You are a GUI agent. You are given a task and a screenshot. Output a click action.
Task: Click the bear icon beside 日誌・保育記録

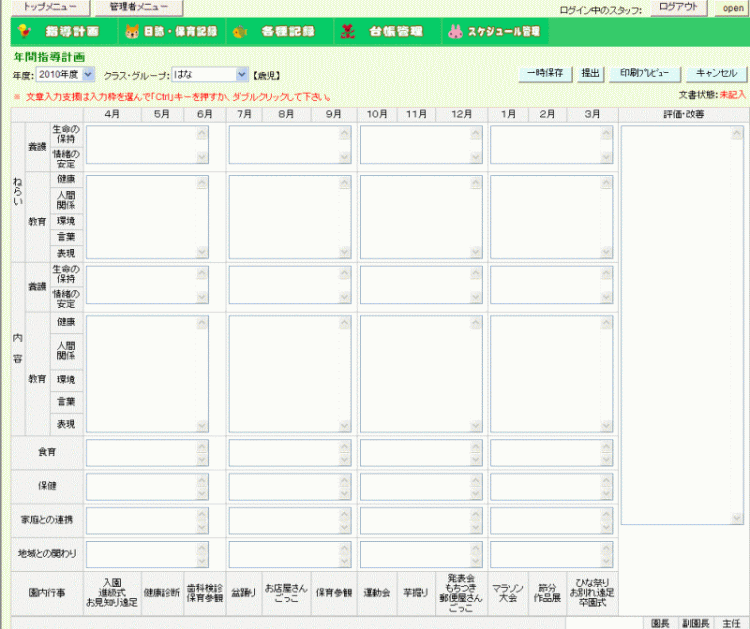[132, 31]
